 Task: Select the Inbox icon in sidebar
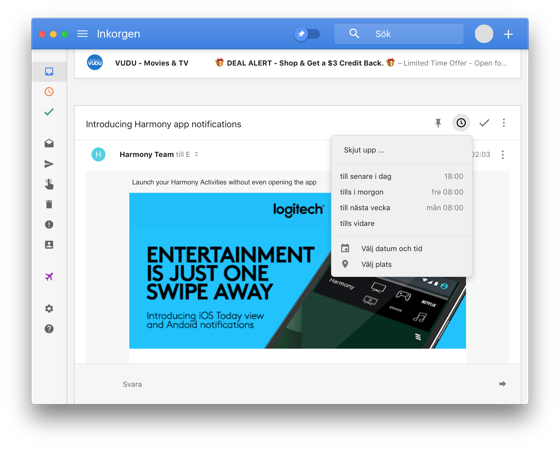coord(49,71)
